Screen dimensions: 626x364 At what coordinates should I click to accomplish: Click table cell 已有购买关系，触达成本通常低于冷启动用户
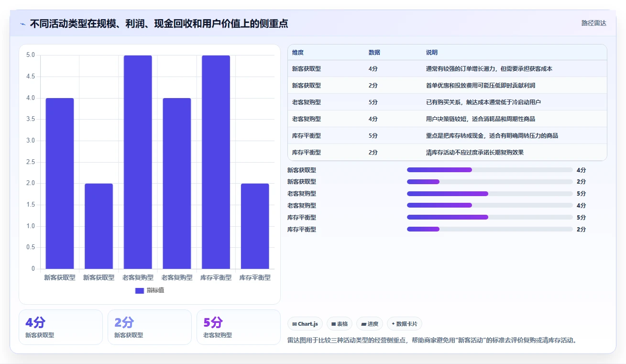483,102
